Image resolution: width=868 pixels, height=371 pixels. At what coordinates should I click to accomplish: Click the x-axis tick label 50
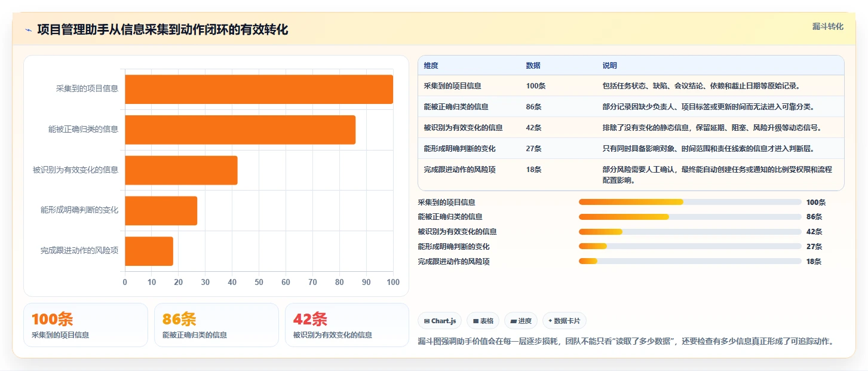pyautogui.click(x=259, y=283)
